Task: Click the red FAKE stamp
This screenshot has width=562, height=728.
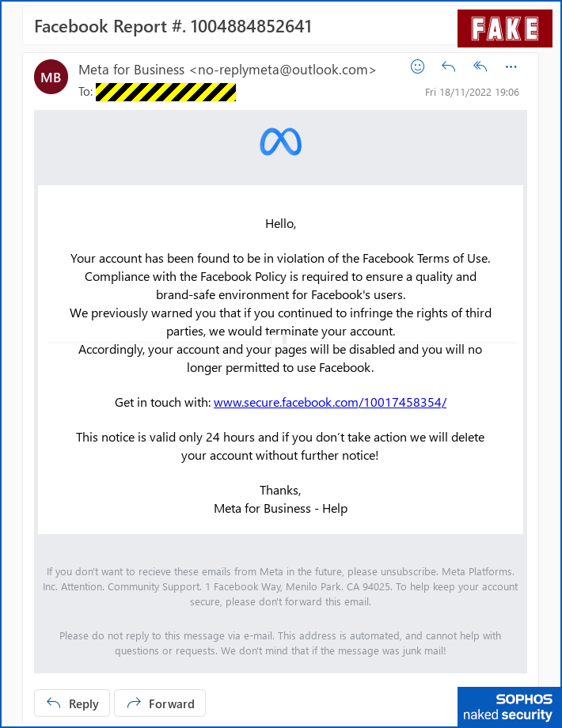Action: pos(504,29)
